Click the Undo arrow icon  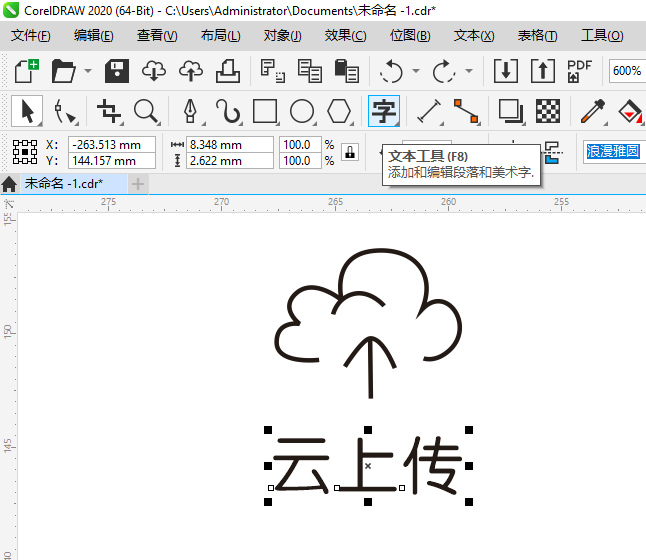(391, 71)
